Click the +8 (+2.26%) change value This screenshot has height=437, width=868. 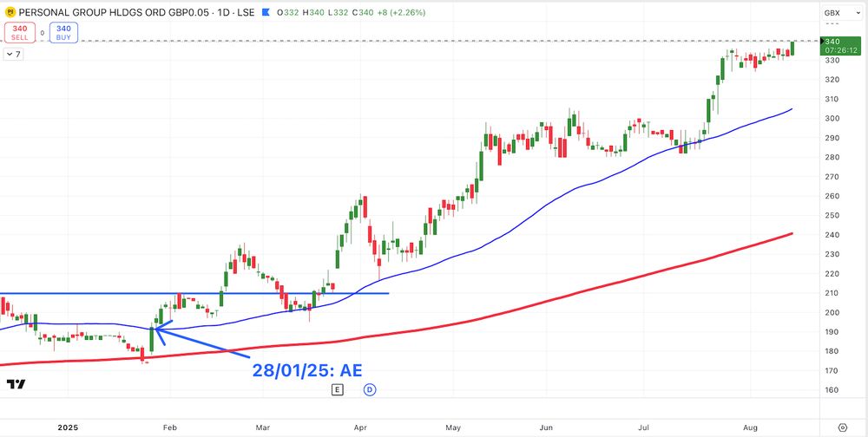click(x=401, y=12)
